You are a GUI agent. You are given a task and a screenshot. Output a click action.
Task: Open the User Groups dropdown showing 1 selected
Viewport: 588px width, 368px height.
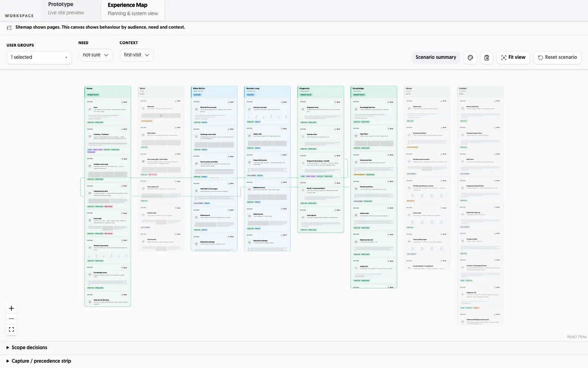click(x=39, y=57)
